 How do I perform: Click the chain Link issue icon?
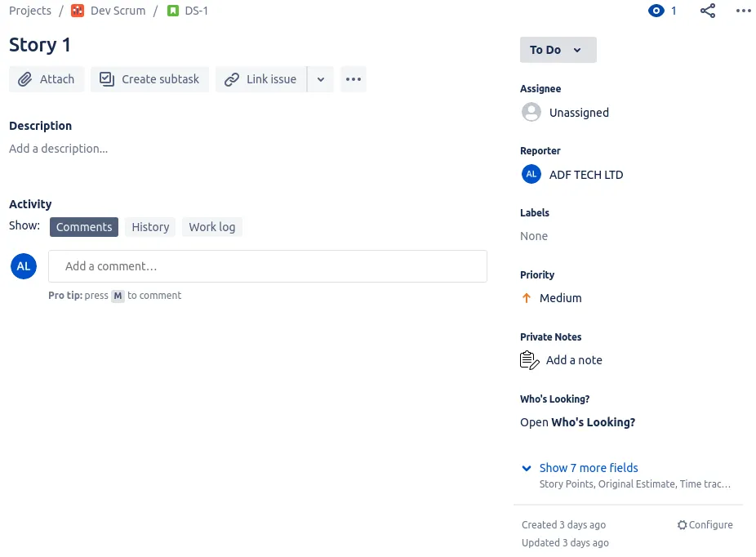click(x=231, y=79)
